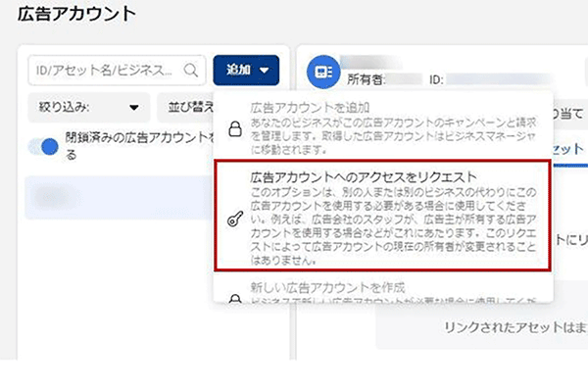The width and height of the screenshot is (588, 391).
Task: Select the blurred ad account list row
Action: pyautogui.click(x=120, y=197)
